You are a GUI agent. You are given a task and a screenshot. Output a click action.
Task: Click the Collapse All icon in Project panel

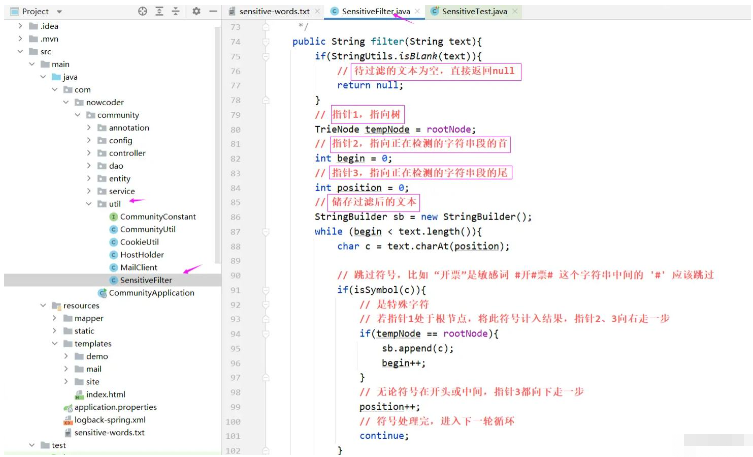175,11
